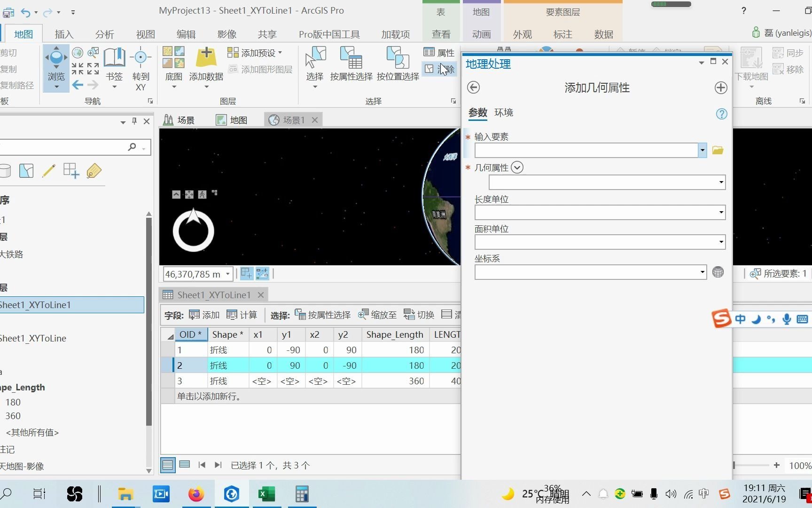Click the OID column header
Viewport: 812px width, 508px height.
pyautogui.click(x=191, y=334)
